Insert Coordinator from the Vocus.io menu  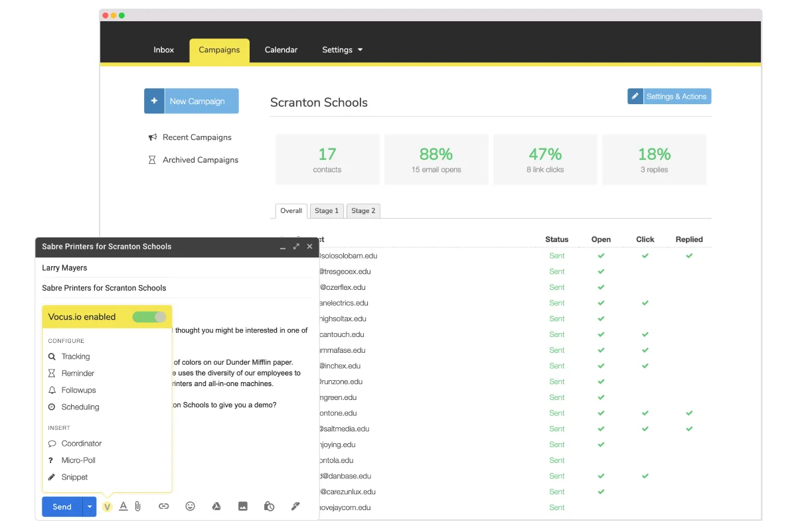pos(82,443)
